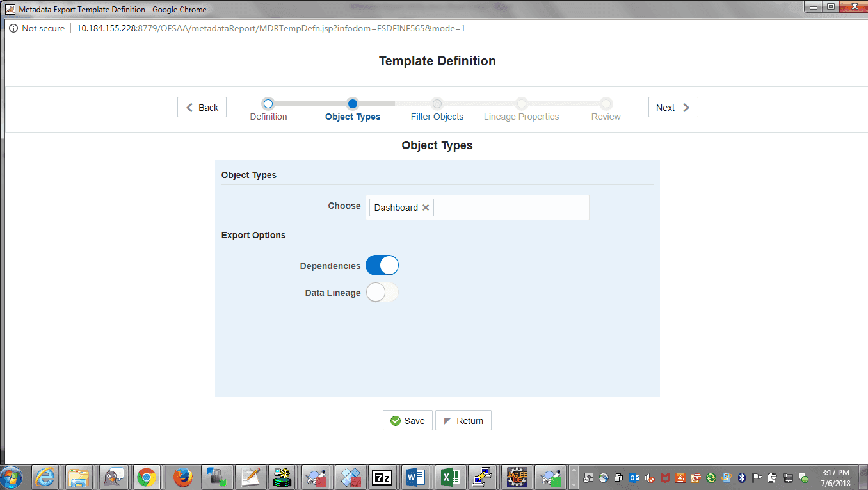Open McAfee from the system tray
Screen dimensions: 868x490
click(664, 478)
